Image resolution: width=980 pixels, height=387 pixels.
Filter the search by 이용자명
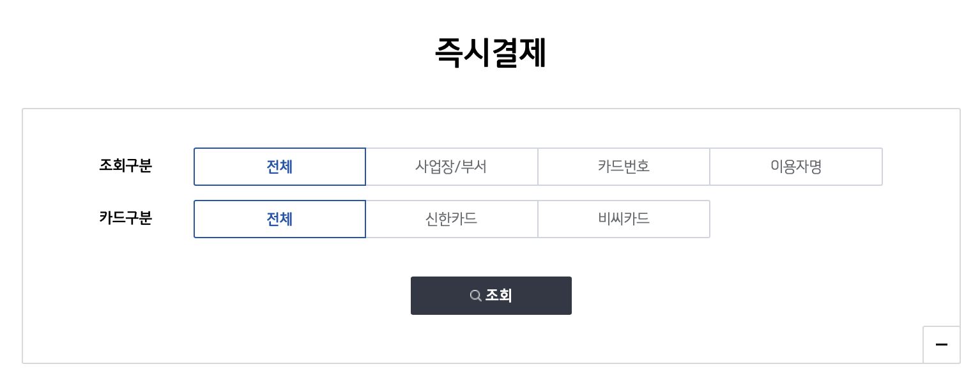(x=796, y=167)
